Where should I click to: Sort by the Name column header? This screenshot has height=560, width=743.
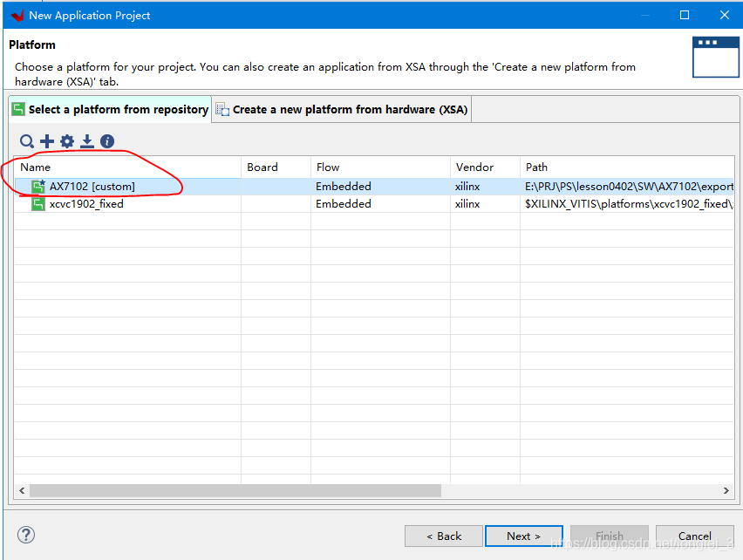pyautogui.click(x=128, y=167)
